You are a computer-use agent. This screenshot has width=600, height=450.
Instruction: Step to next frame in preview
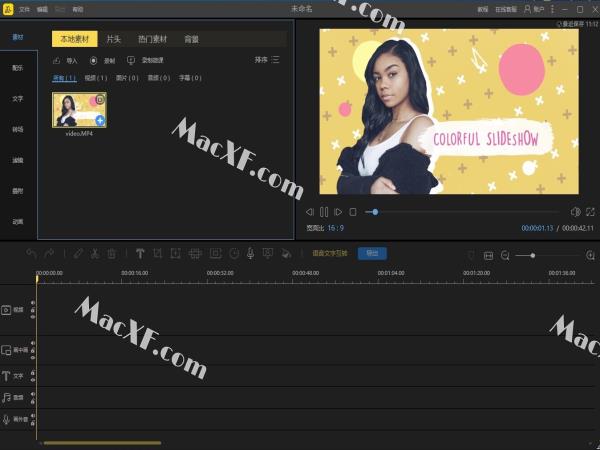[x=338, y=212]
